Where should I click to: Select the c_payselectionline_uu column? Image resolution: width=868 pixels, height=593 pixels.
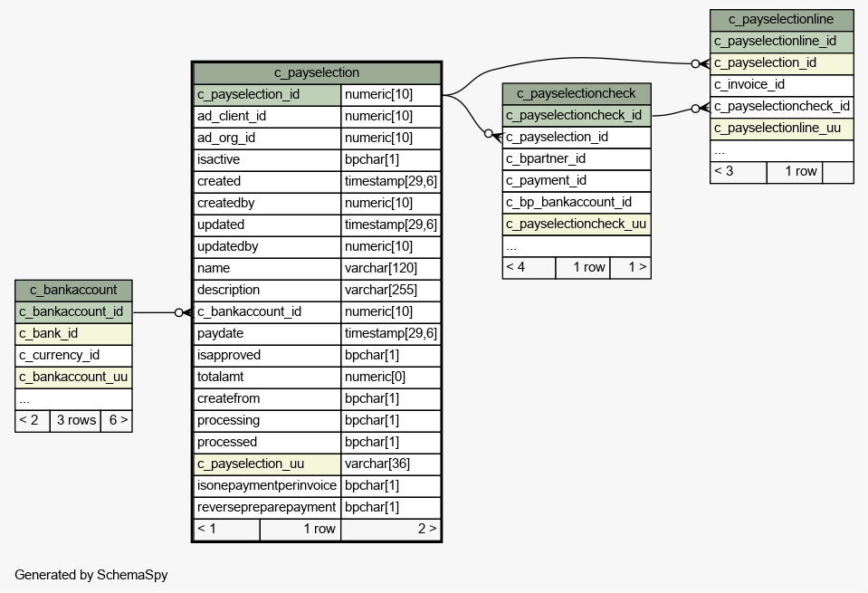point(782,129)
